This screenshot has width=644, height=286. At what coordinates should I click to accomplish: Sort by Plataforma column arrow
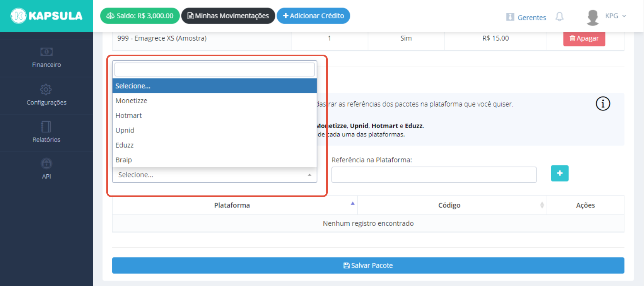(x=352, y=203)
